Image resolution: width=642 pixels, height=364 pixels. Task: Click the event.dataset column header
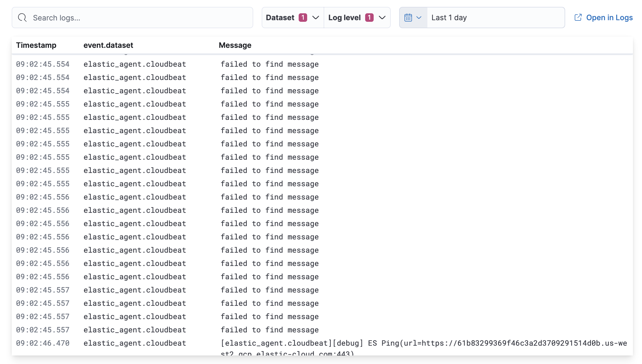click(108, 45)
